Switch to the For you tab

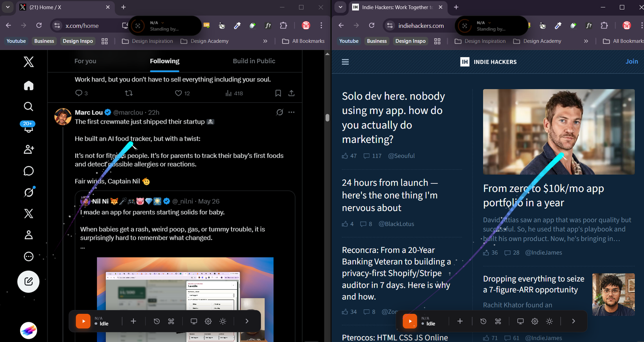coord(85,61)
